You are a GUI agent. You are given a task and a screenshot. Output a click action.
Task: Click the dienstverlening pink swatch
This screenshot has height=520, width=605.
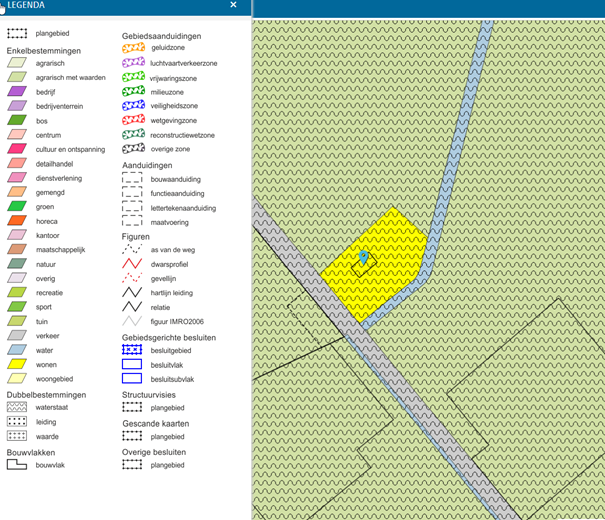pos(17,178)
